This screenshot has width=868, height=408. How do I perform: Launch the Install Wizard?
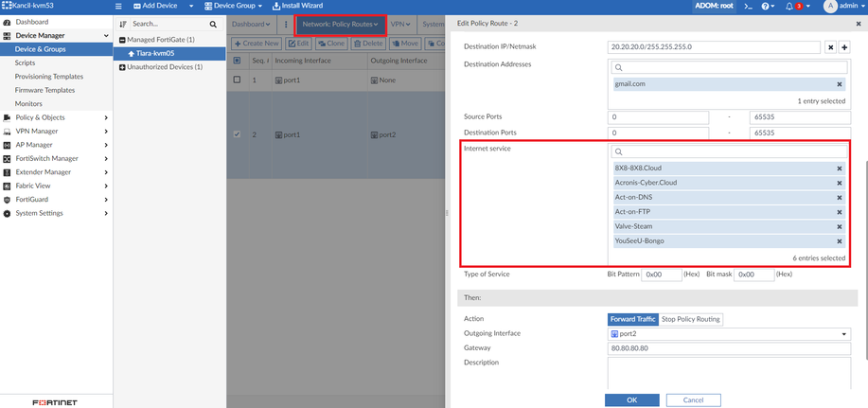pos(298,6)
